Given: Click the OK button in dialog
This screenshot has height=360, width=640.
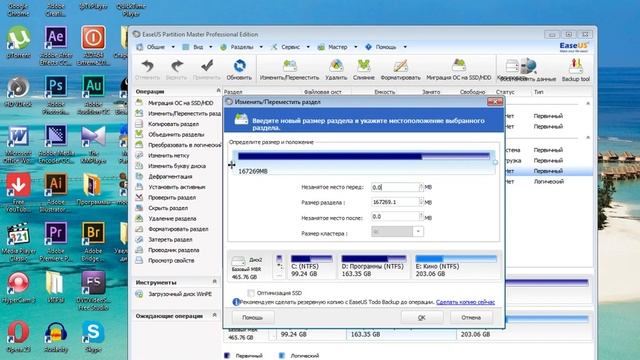Looking at the screenshot, I should pos(422,317).
